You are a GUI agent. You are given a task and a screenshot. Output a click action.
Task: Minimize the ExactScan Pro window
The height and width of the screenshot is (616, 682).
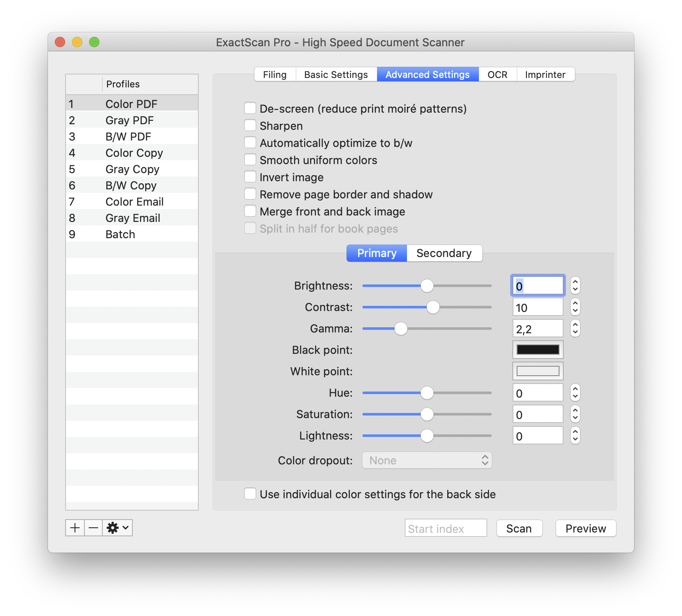(77, 42)
